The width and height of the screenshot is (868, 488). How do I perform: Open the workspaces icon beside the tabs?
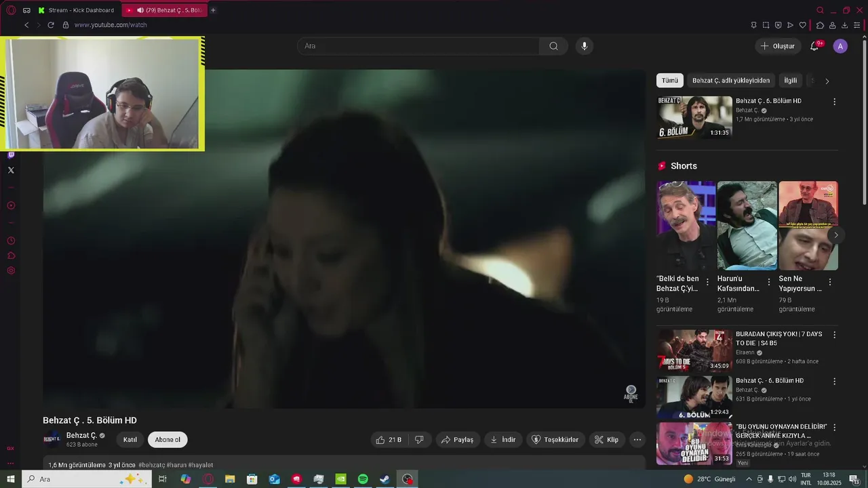click(26, 10)
